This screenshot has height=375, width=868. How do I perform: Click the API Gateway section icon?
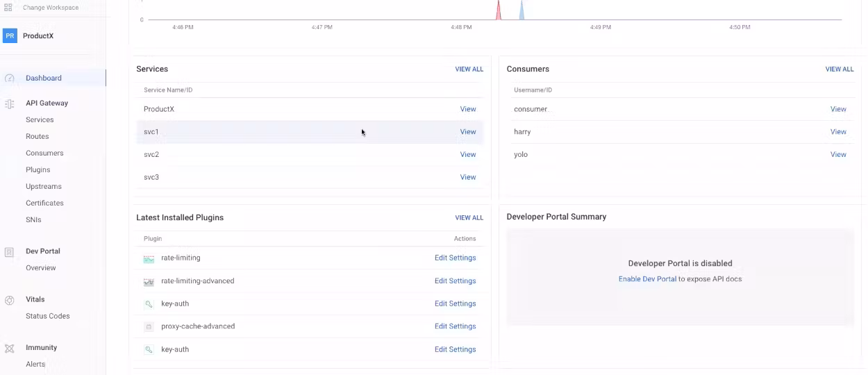click(10, 103)
